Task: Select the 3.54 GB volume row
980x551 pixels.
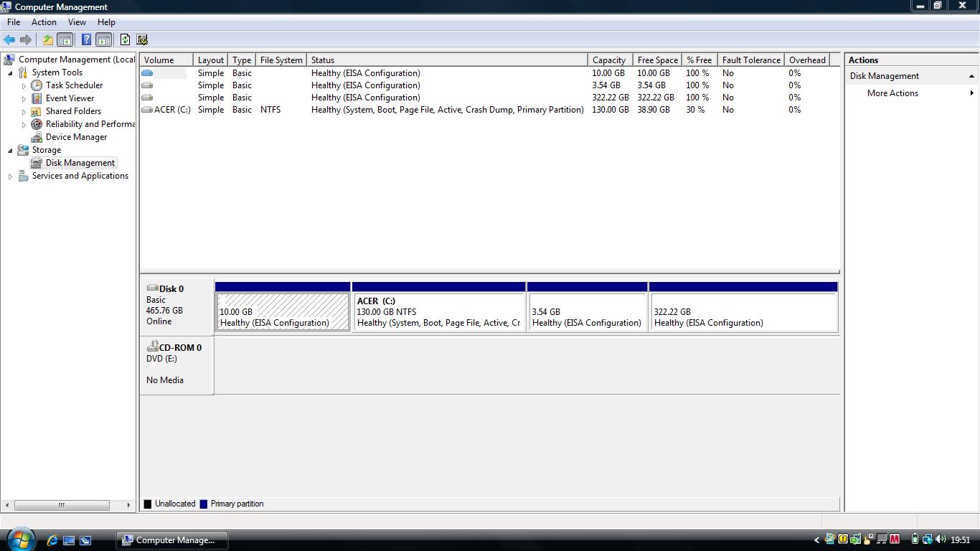Action: pyautogui.click(x=489, y=85)
